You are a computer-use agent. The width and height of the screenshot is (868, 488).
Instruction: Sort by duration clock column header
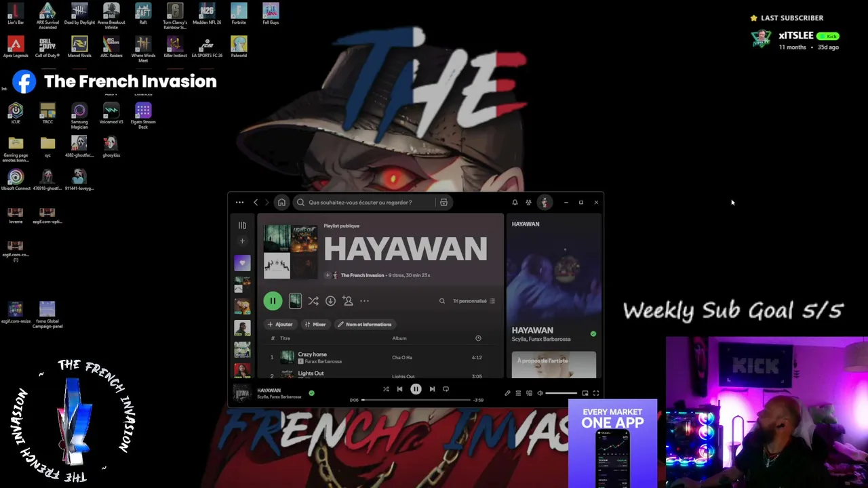478,338
